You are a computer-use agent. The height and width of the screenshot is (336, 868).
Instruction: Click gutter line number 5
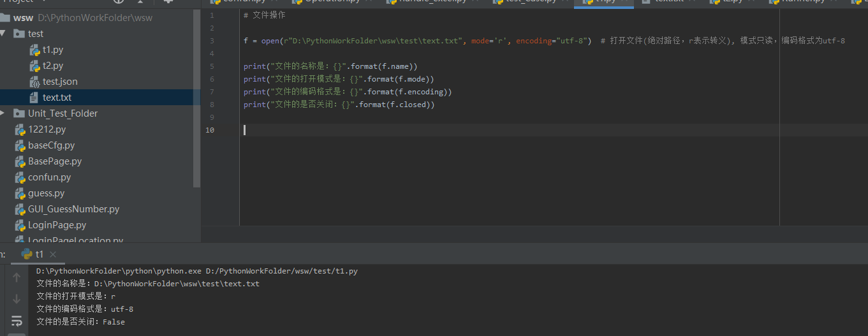[212, 66]
